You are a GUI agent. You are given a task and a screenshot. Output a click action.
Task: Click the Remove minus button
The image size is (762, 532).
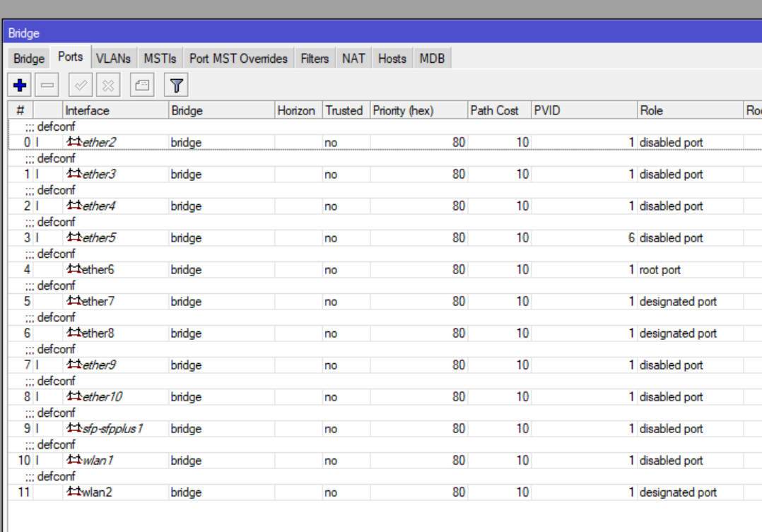(47, 85)
